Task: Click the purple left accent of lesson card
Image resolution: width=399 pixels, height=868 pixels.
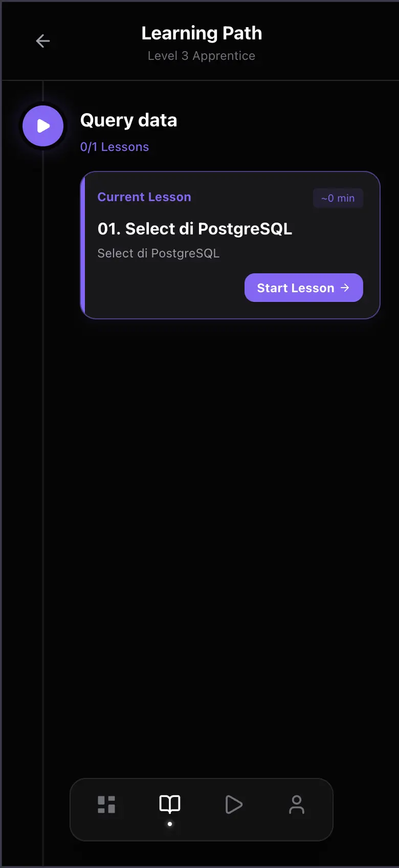Action: pos(82,245)
